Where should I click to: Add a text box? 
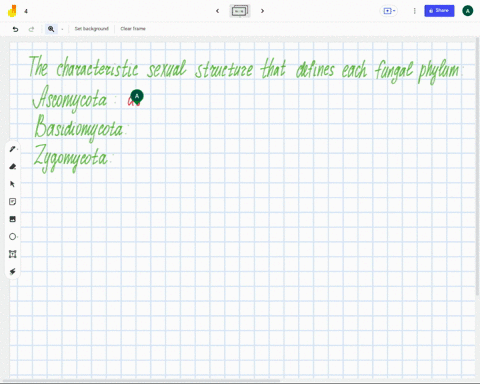tap(13, 254)
